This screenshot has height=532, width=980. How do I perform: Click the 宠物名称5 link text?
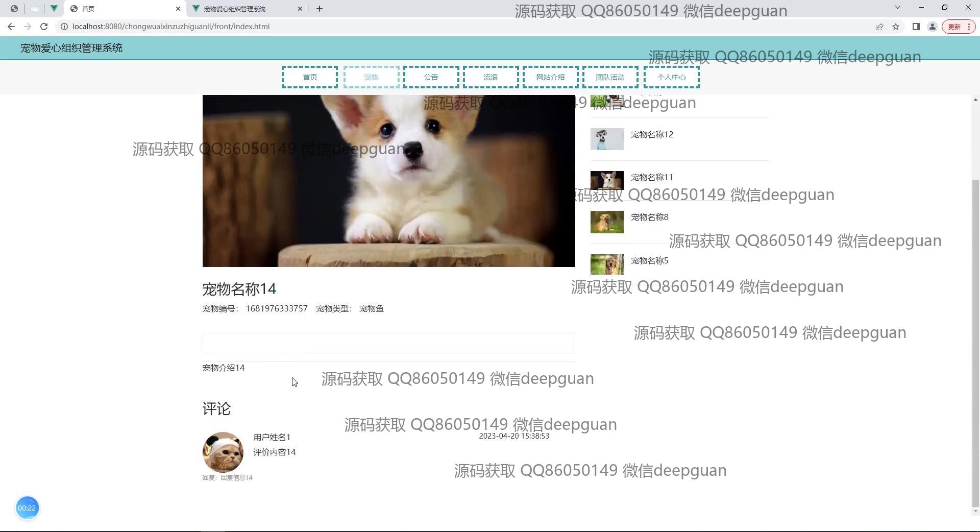pos(650,260)
